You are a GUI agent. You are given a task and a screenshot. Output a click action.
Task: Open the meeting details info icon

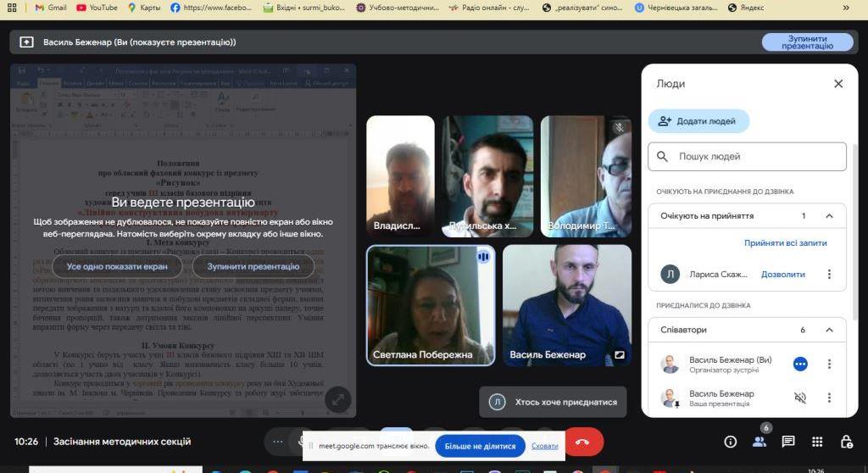pos(731,442)
